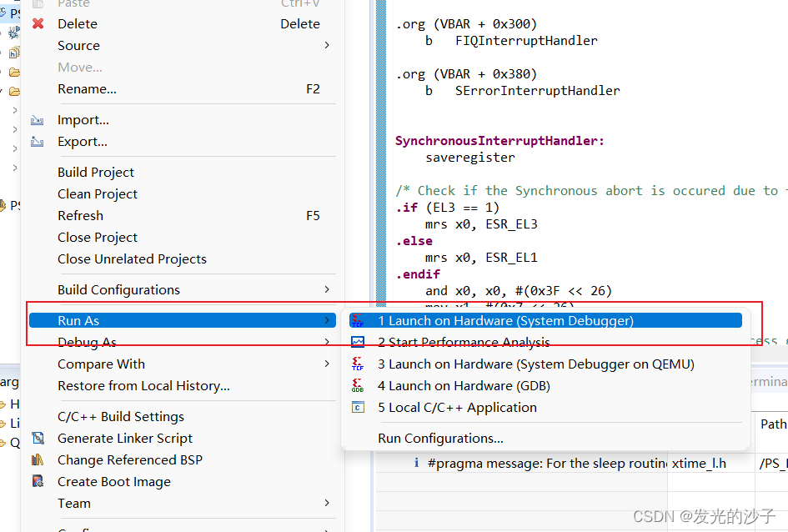Open C/C++ Build Settings
The height and width of the screenshot is (532, 788).
(x=183, y=416)
